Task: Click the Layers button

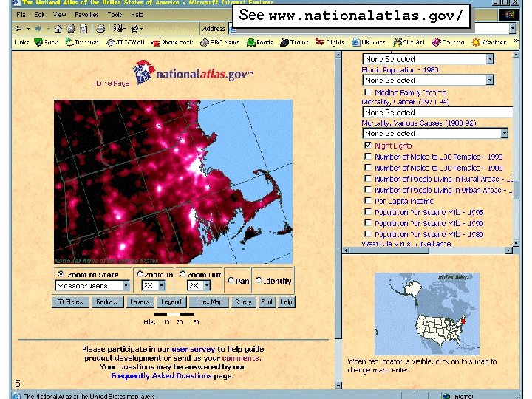Action: click(140, 301)
